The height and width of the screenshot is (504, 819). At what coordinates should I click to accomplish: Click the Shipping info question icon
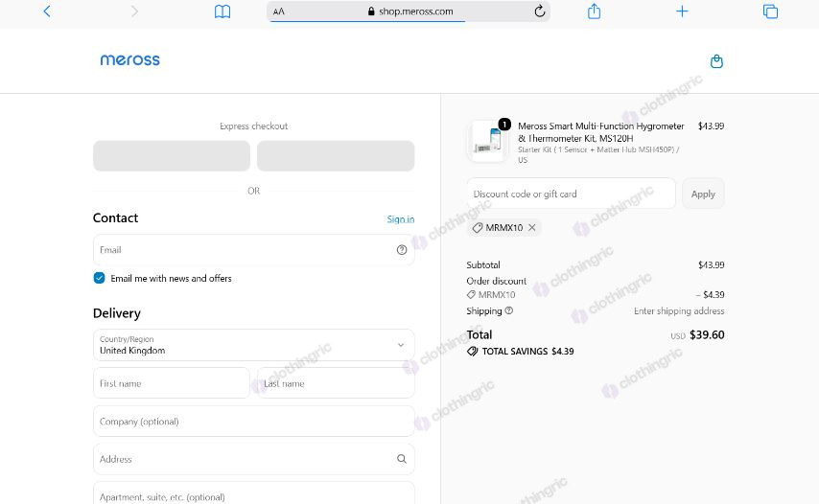point(508,310)
